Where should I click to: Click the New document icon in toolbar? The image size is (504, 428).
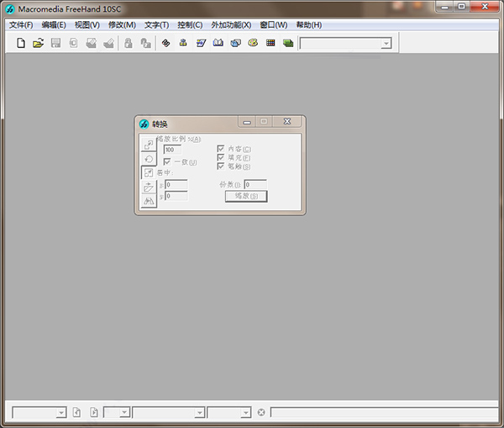(x=21, y=43)
